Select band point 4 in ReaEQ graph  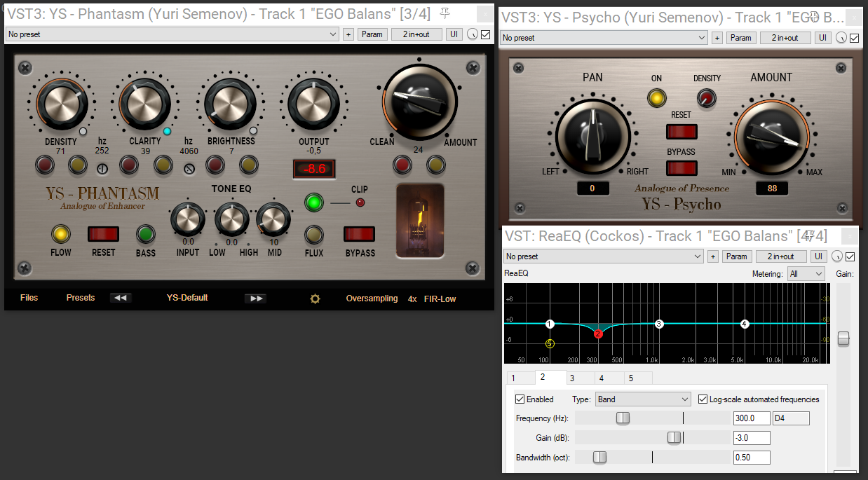(x=745, y=324)
